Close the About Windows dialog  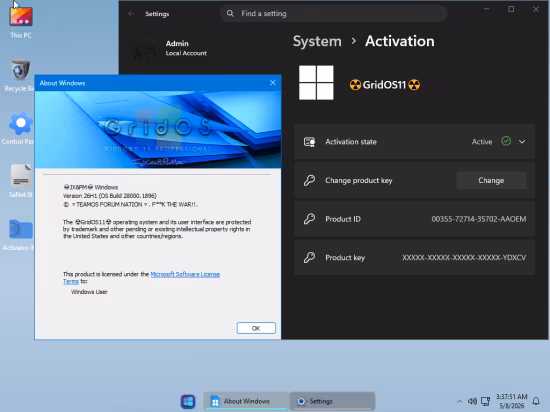click(273, 83)
